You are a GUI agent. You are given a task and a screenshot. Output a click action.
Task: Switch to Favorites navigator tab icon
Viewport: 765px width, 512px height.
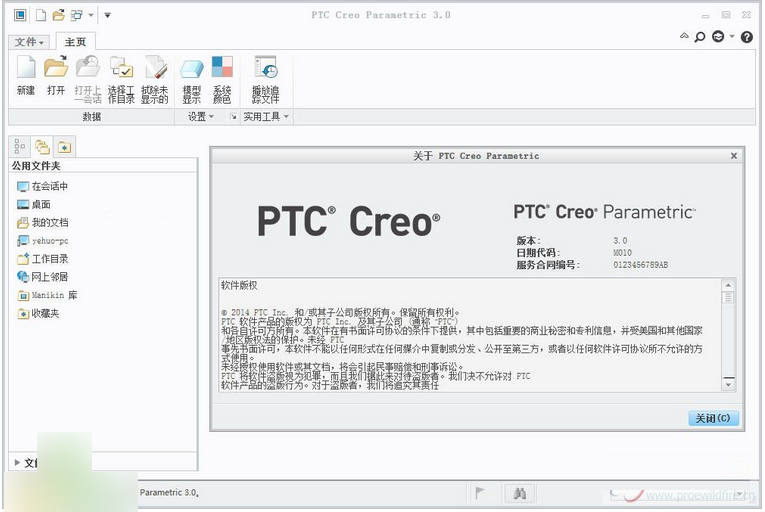[x=64, y=146]
